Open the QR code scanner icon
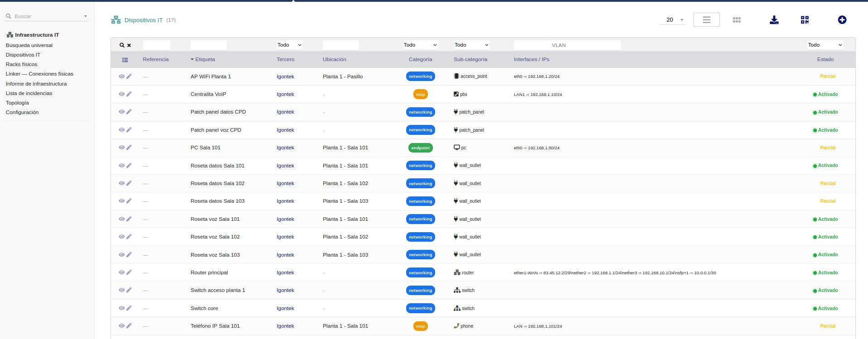 click(x=805, y=20)
